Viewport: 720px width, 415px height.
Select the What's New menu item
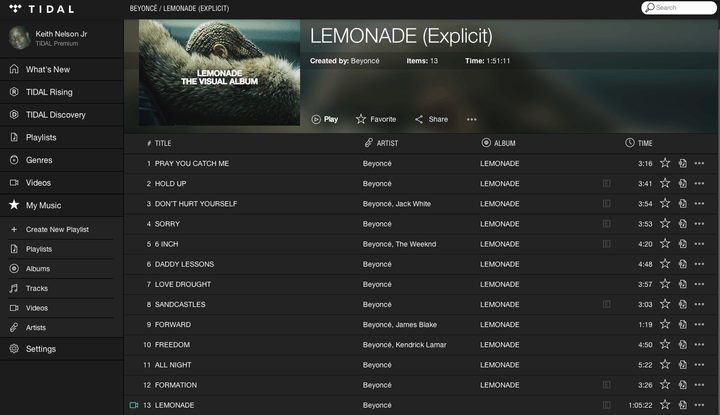tap(62, 69)
